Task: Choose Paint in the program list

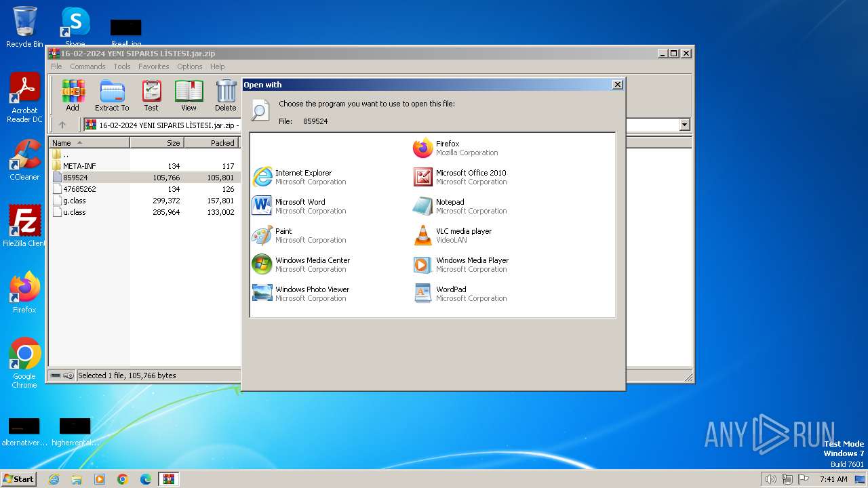Action: (x=299, y=235)
